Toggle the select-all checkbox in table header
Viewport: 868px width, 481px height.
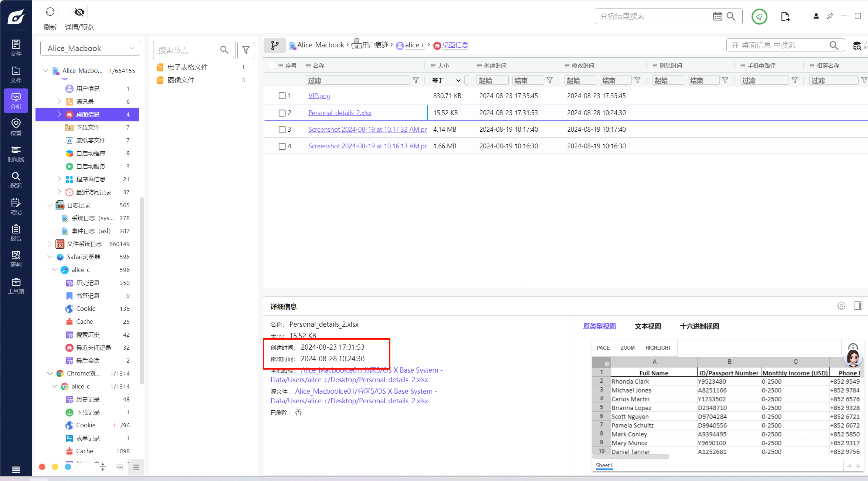pos(272,65)
